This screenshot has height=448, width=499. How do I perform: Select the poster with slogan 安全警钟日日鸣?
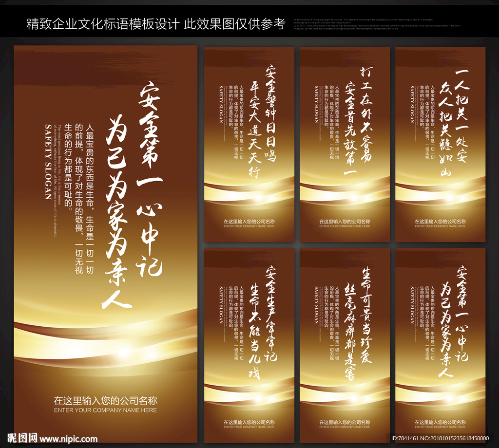(x=249, y=145)
